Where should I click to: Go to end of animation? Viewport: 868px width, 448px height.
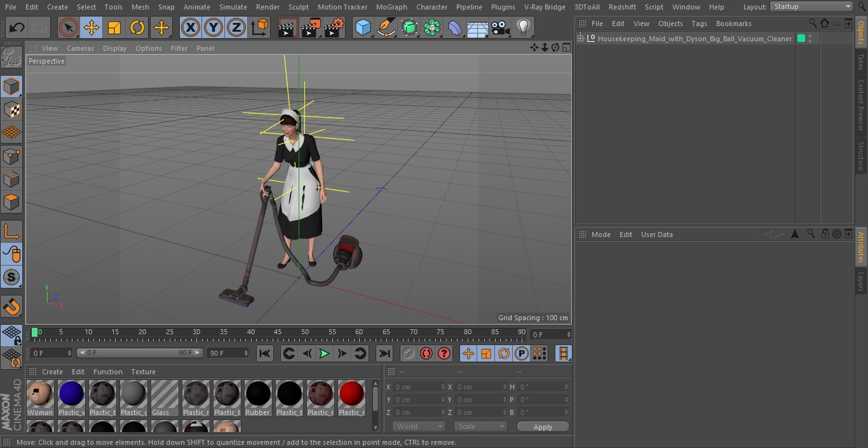click(x=384, y=353)
